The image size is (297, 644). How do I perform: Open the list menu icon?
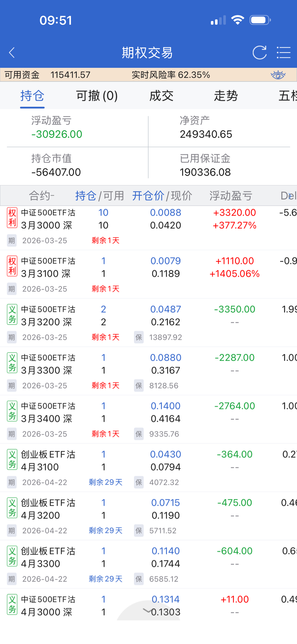[283, 53]
